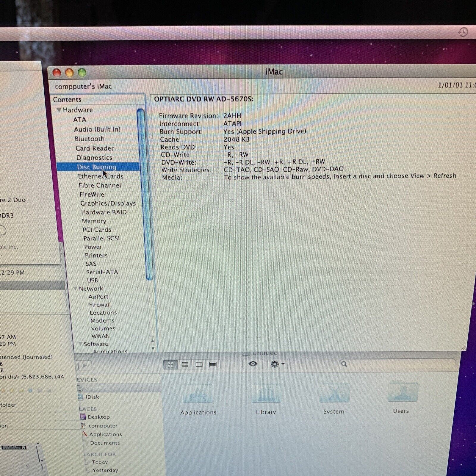
Task: Switch Finder to list view
Action: (x=185, y=364)
